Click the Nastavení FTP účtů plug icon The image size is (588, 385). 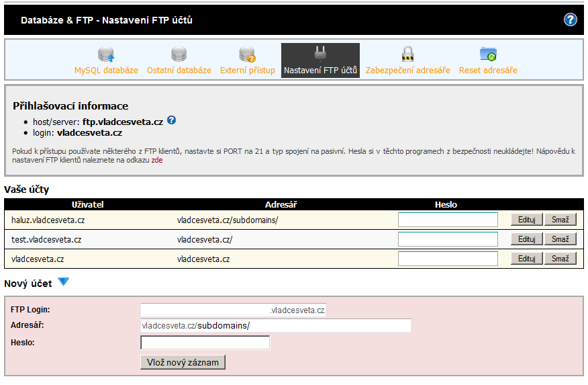coord(320,54)
